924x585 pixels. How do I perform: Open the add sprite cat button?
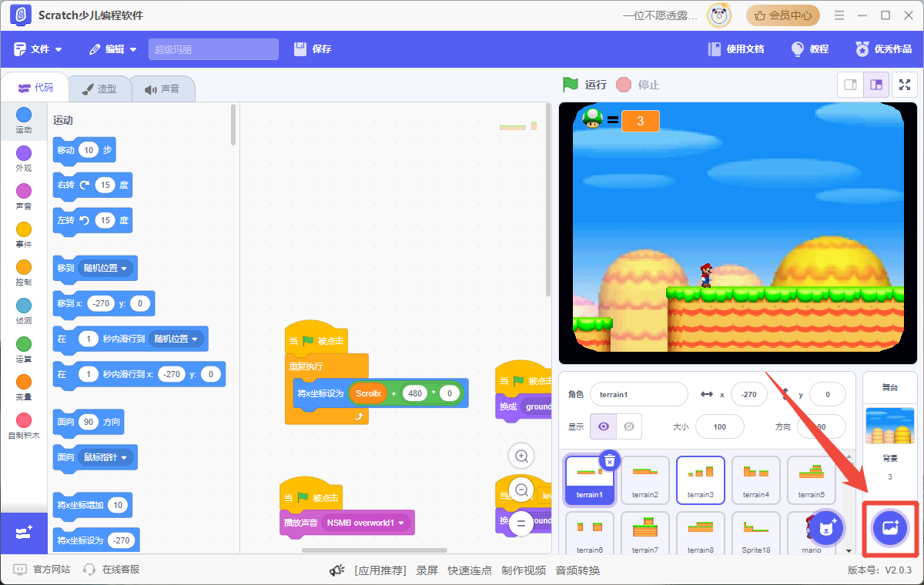pos(827,528)
